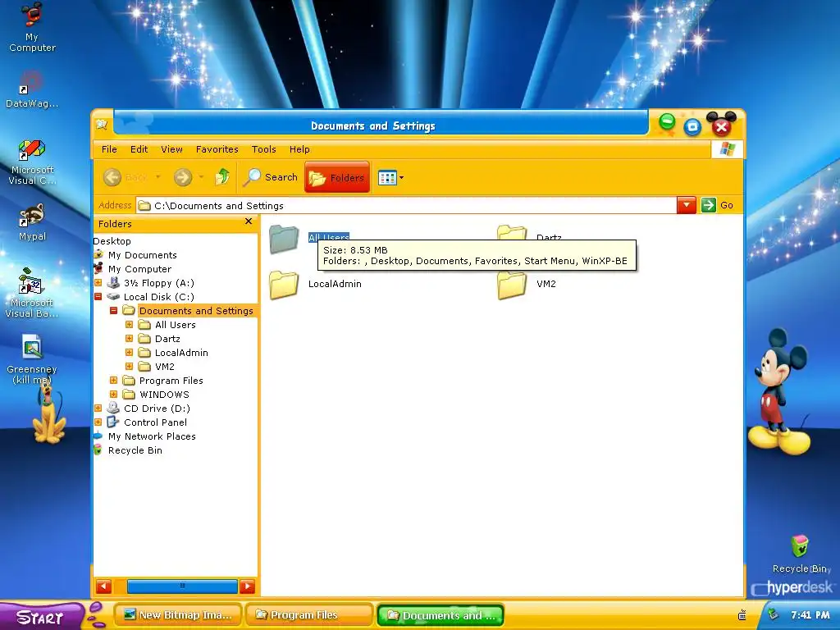This screenshot has height=630, width=840.
Task: Select the Dartz folder in file view
Action: click(512, 233)
